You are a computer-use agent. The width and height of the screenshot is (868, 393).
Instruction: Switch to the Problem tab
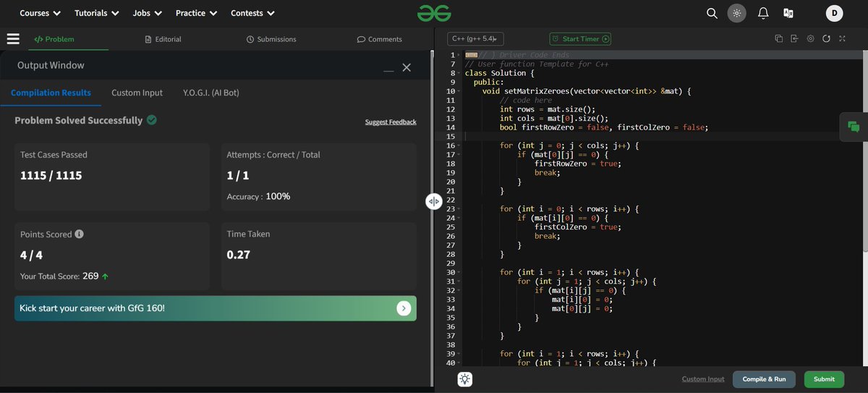pyautogui.click(x=54, y=39)
